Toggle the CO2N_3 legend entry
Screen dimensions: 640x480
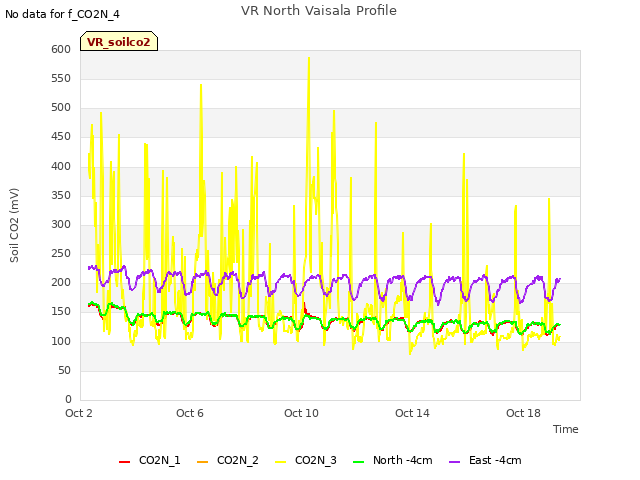[x=306, y=460]
